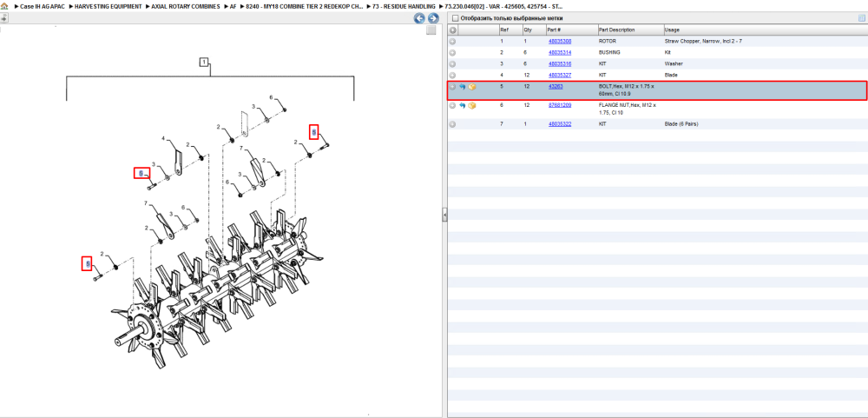Open part number link 48035308

coord(560,42)
